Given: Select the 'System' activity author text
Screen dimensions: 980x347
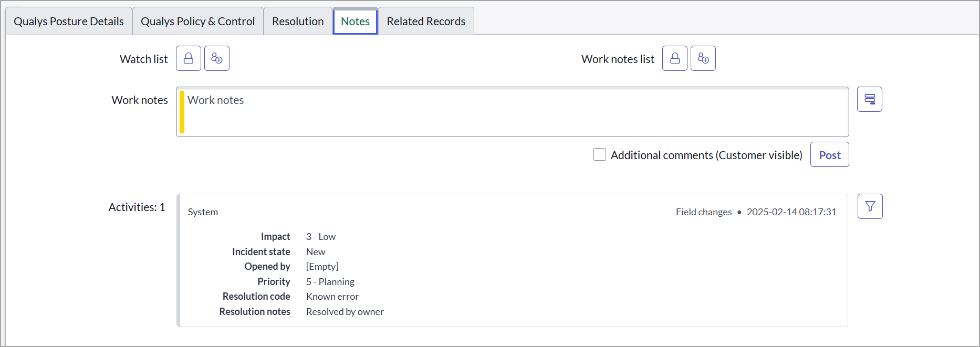Looking at the screenshot, I should tap(203, 212).
